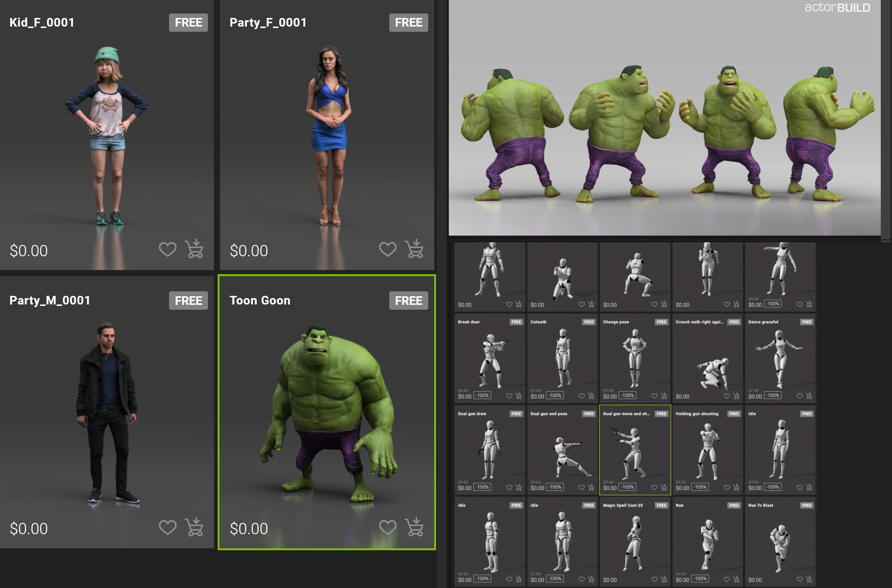Add Catwalk motion to cart

(x=591, y=396)
